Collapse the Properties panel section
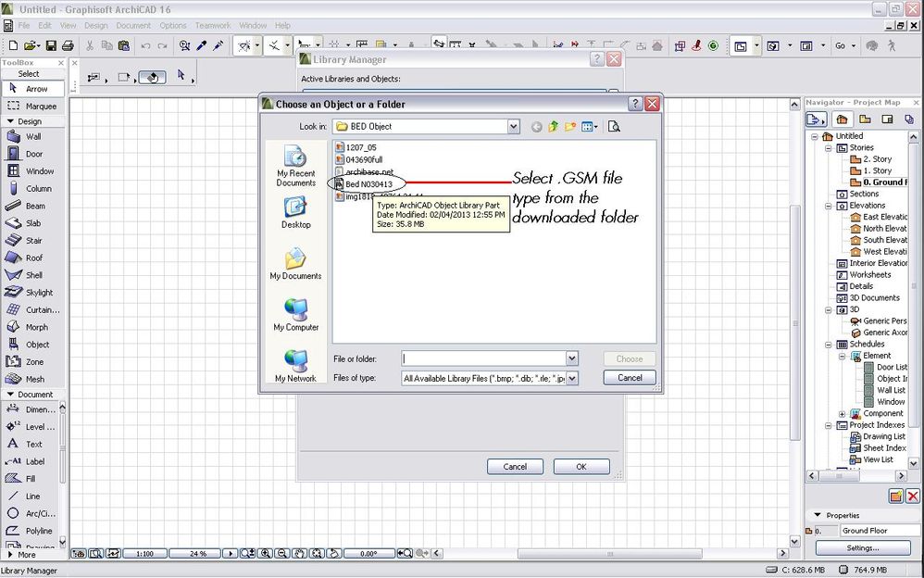The height and width of the screenshot is (578, 924). coord(818,515)
